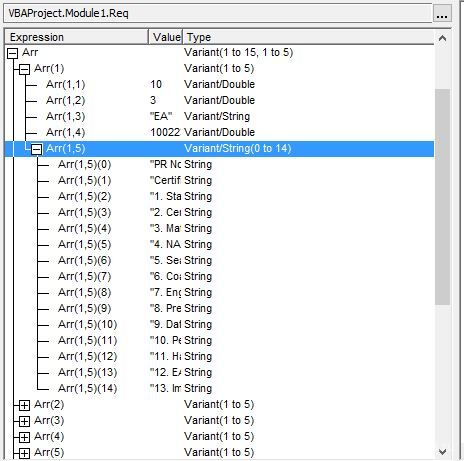
Task: Select the Expression column header
Action: coord(77,37)
